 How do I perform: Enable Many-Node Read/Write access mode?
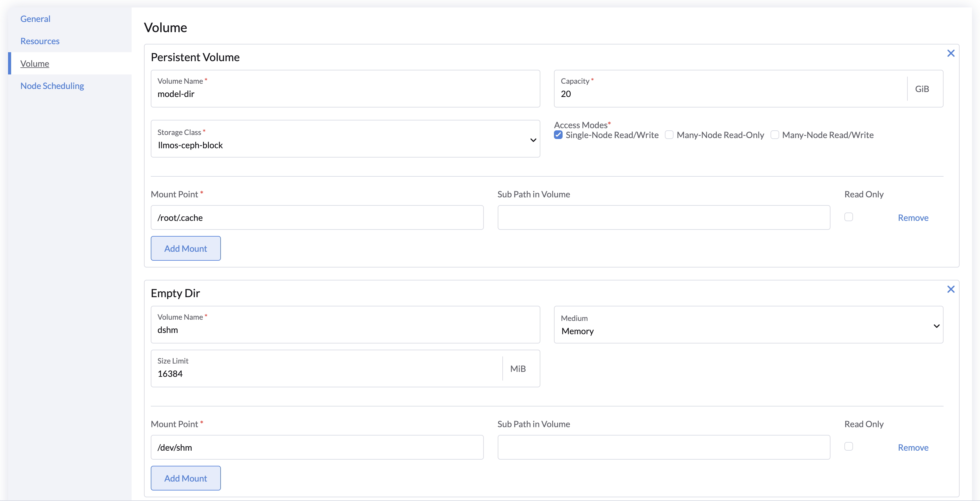[775, 135]
